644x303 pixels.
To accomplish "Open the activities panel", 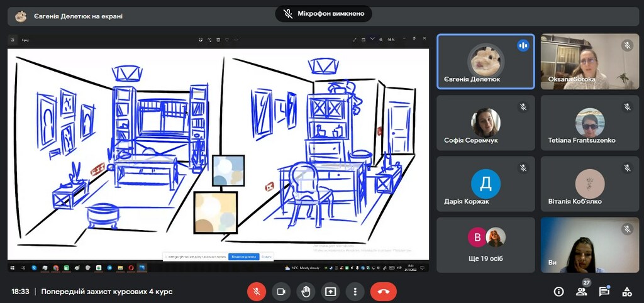I will click(627, 292).
